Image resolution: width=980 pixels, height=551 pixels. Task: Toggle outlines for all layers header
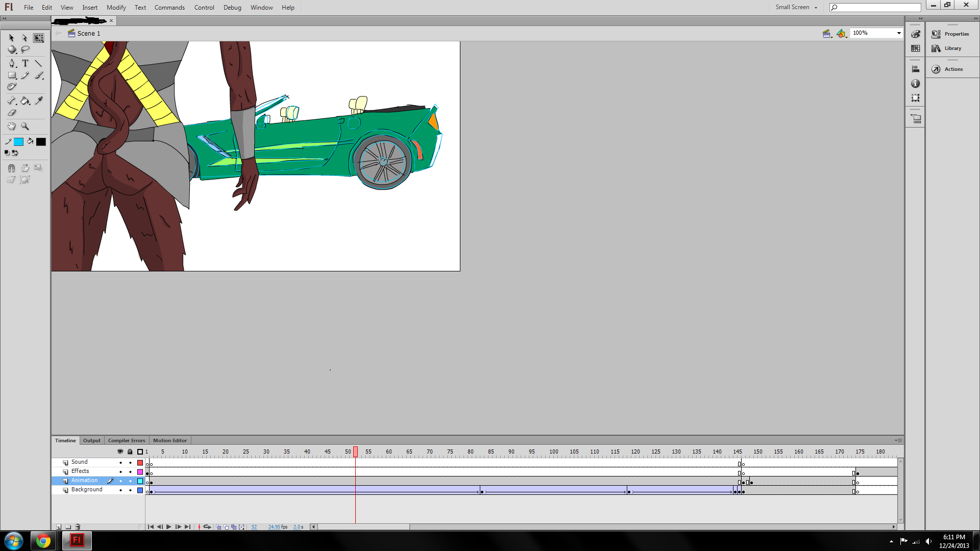click(140, 452)
